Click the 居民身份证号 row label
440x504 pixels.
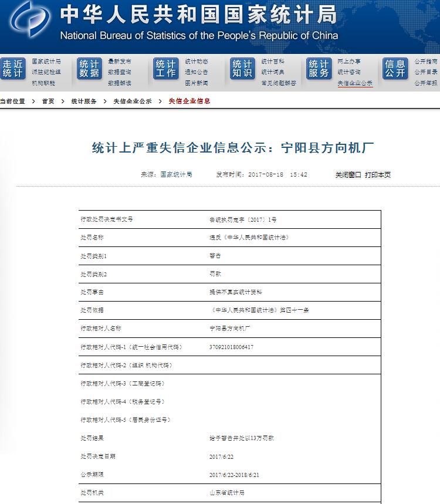[x=126, y=420]
